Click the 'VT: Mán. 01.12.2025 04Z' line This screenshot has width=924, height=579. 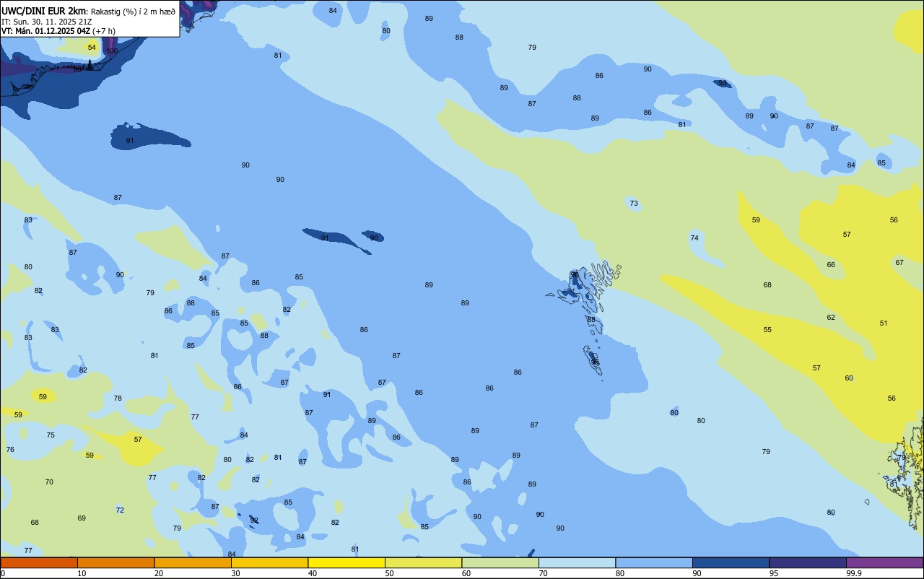pyautogui.click(x=45, y=31)
